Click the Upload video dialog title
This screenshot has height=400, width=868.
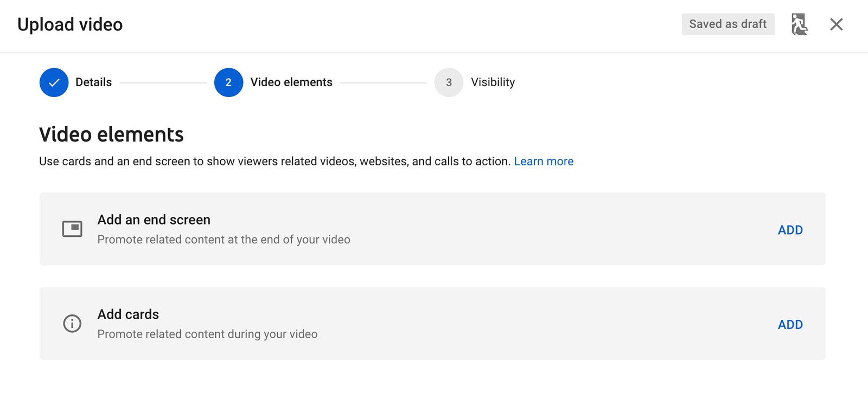pos(70,24)
